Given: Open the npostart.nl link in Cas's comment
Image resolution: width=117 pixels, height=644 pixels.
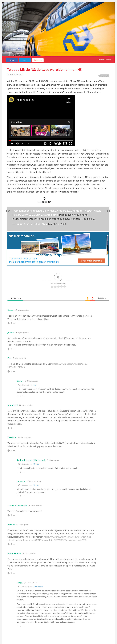Looking at the screenshot, I should [47, 365].
